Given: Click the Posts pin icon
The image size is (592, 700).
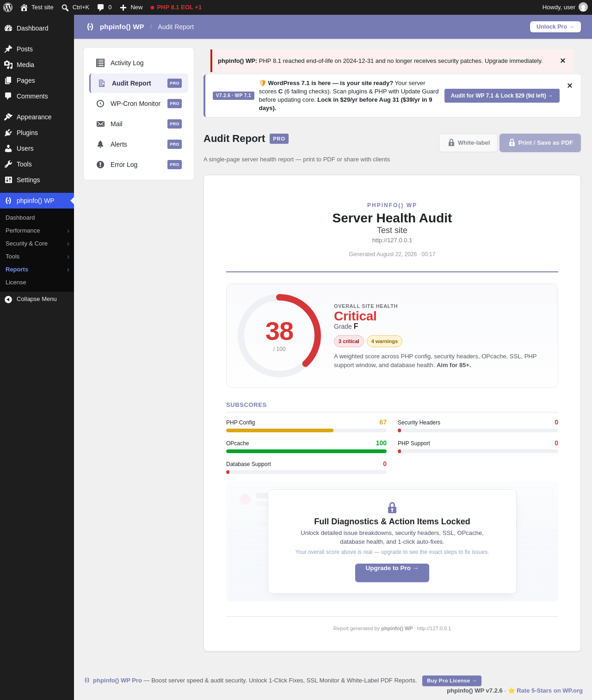Looking at the screenshot, I should tap(8, 49).
